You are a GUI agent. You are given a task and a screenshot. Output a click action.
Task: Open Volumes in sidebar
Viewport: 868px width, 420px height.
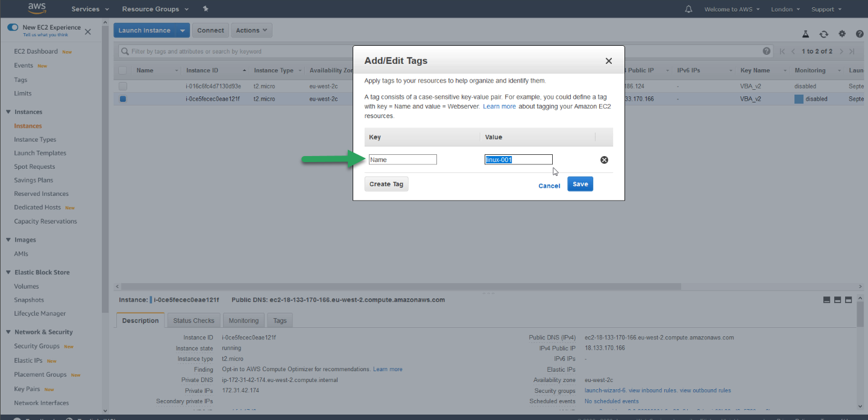(27, 286)
